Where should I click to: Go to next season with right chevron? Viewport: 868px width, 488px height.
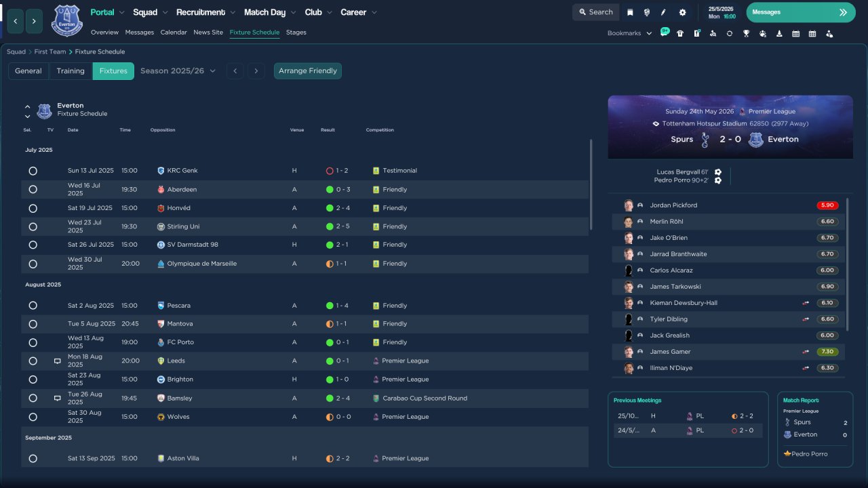tap(256, 70)
